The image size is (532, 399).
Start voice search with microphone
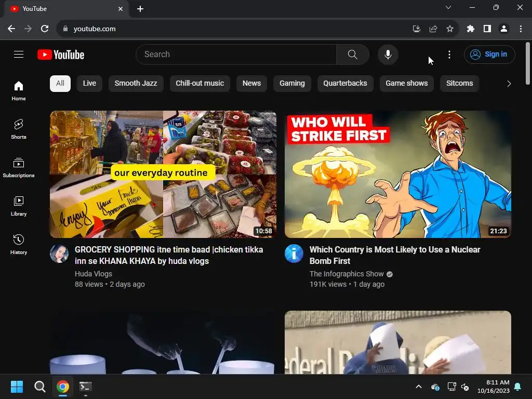coord(388,54)
